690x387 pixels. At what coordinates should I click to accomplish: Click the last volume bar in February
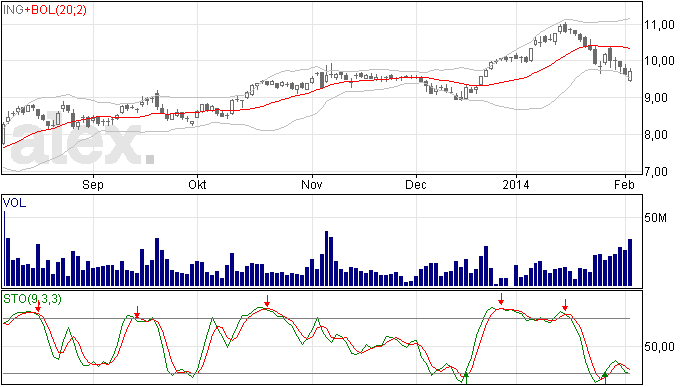[x=630, y=262]
